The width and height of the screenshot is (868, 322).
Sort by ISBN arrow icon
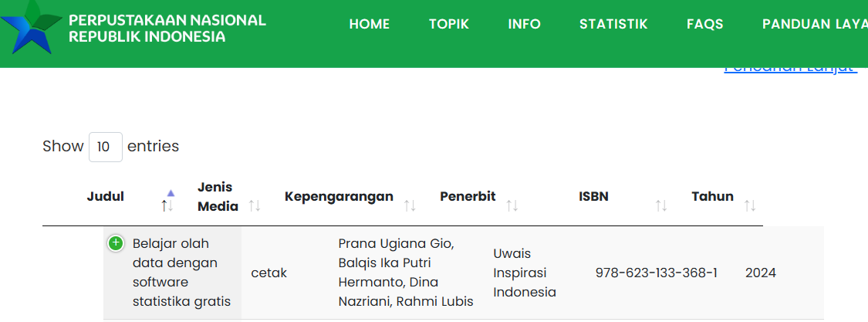(x=661, y=205)
